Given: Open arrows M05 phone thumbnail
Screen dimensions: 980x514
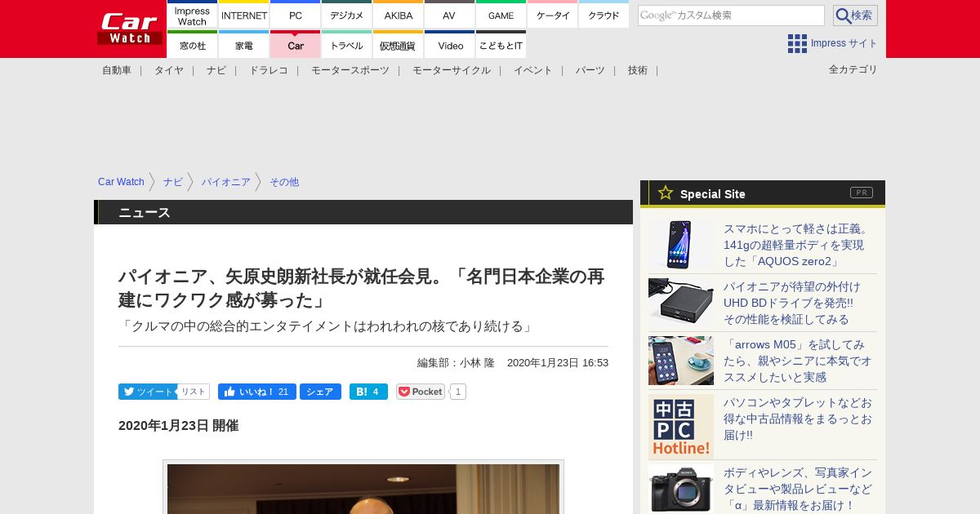Looking at the screenshot, I should click(681, 361).
